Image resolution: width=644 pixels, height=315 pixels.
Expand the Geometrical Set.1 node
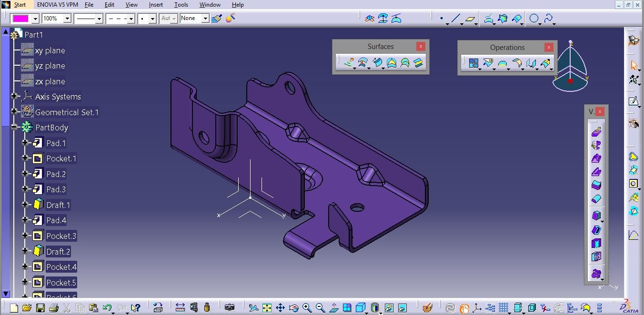coord(14,112)
